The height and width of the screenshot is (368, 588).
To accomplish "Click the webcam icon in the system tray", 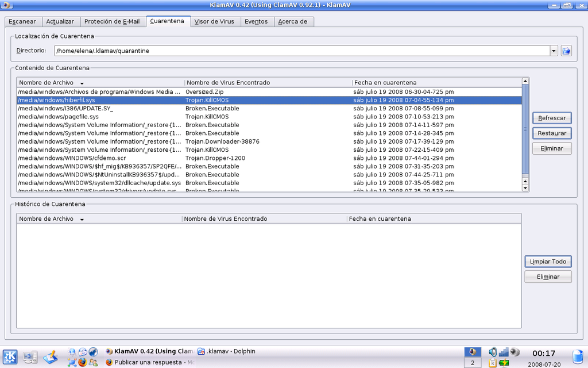I will coord(515,352).
